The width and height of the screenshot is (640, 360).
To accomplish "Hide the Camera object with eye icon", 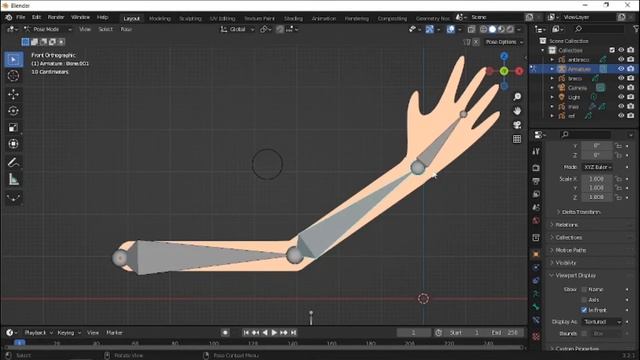I will 621,88.
